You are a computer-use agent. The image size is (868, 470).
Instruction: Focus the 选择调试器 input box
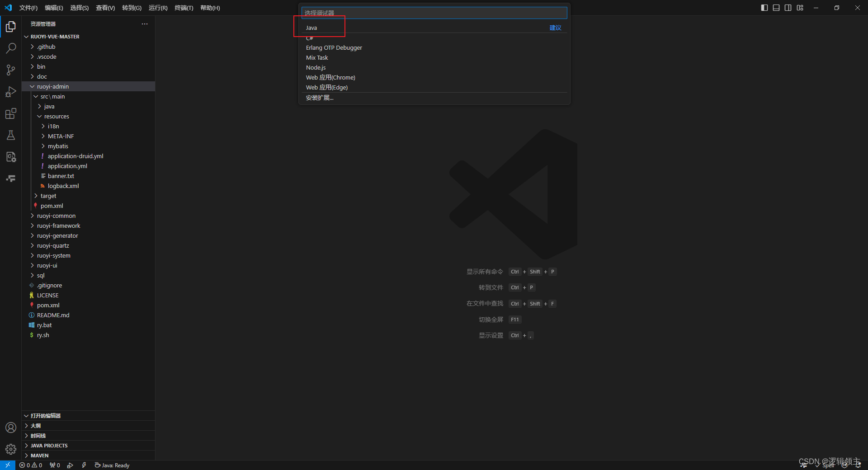(434, 13)
